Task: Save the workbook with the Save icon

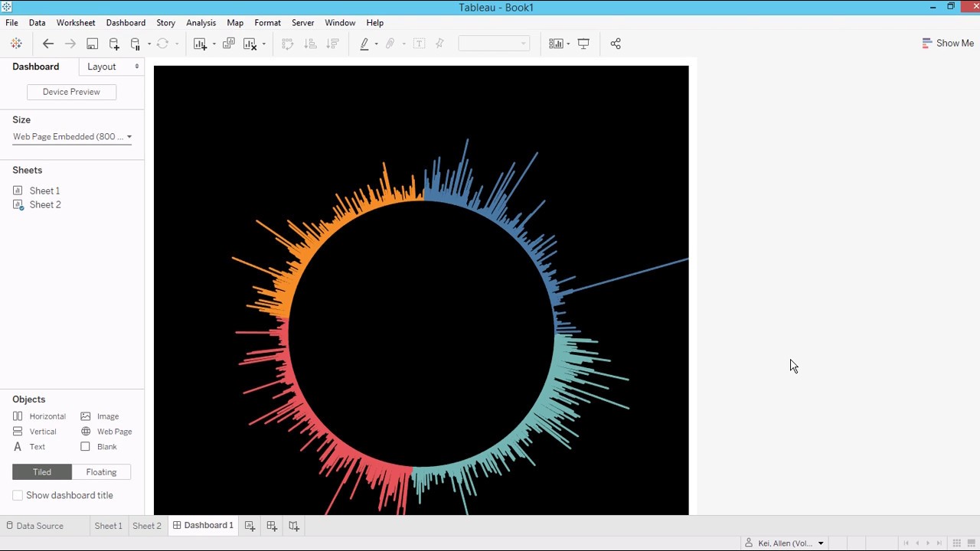Action: click(x=92, y=44)
